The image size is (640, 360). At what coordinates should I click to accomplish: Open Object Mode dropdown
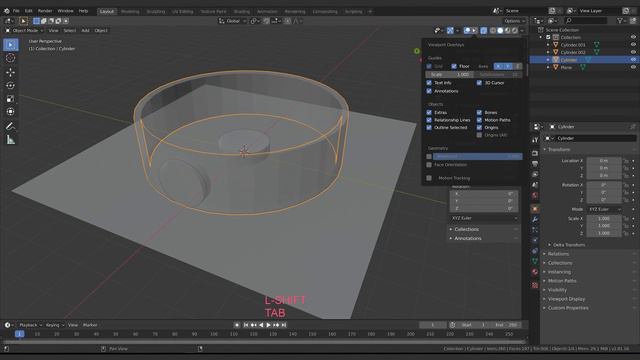[x=24, y=31]
